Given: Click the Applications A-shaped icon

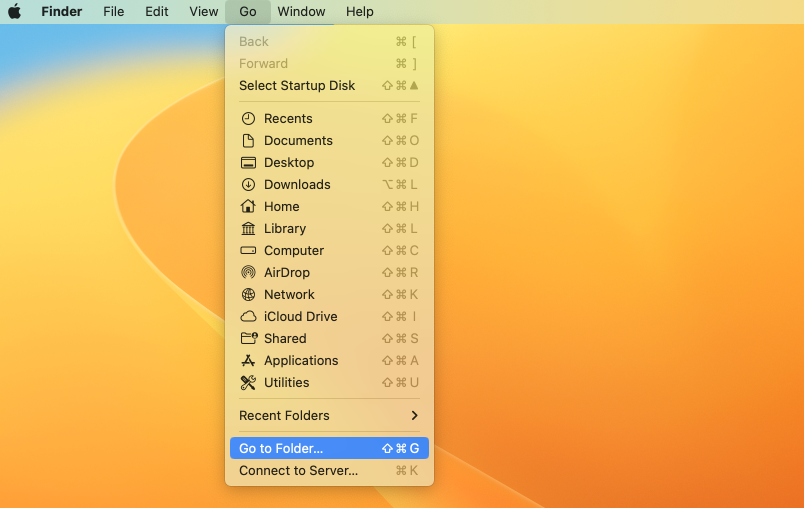Looking at the screenshot, I should pyautogui.click(x=248, y=360).
